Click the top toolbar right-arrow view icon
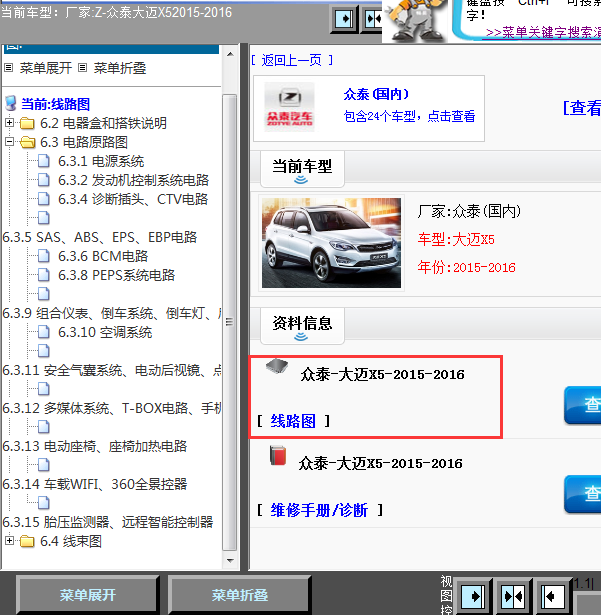 [x=344, y=18]
